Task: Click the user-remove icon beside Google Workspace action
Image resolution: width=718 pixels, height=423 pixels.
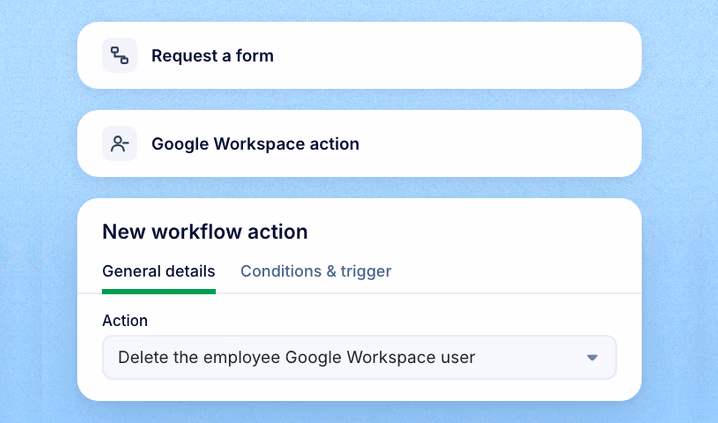Action: [x=120, y=144]
